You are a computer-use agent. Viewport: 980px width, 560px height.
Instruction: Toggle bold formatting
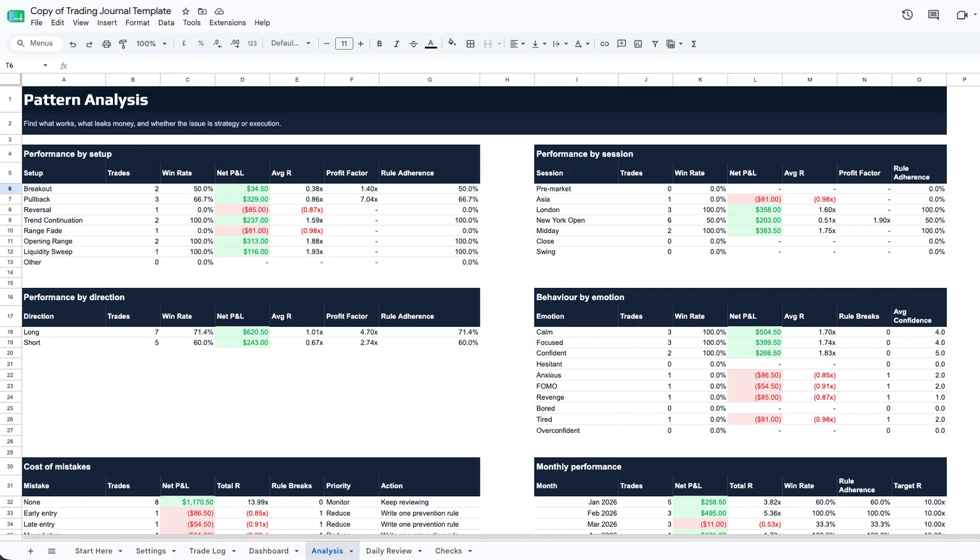tap(380, 44)
